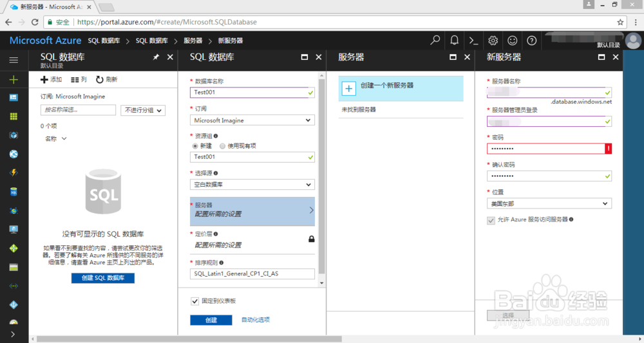644x343 pixels.
Task: Click info icon next to 定价层
Action: 216,234
